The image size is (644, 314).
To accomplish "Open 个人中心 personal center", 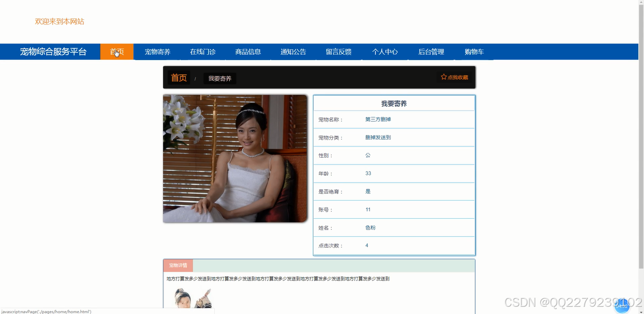I will pos(385,52).
